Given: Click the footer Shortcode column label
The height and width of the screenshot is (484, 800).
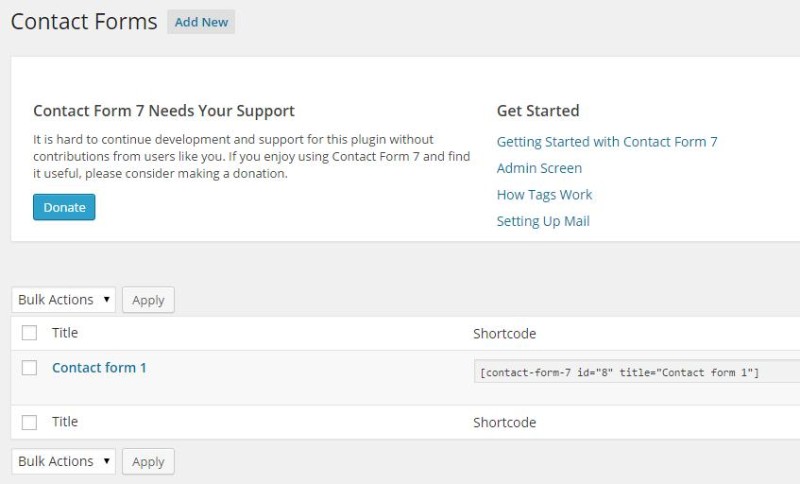Looking at the screenshot, I should click(504, 422).
